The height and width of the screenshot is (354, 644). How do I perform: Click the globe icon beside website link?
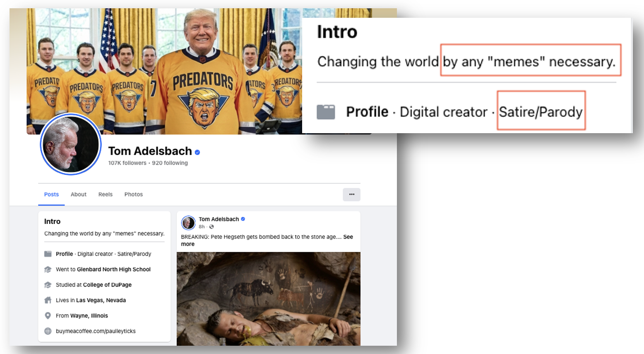coord(48,331)
